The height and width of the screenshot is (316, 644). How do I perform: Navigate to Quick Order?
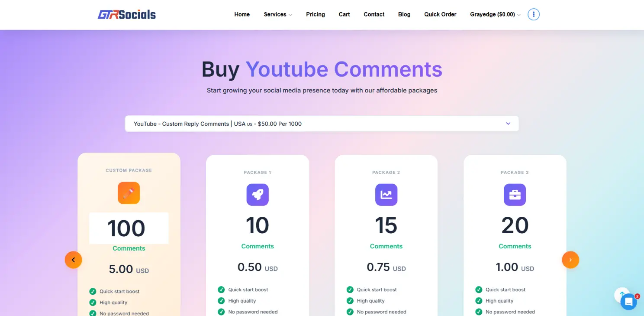440,14
